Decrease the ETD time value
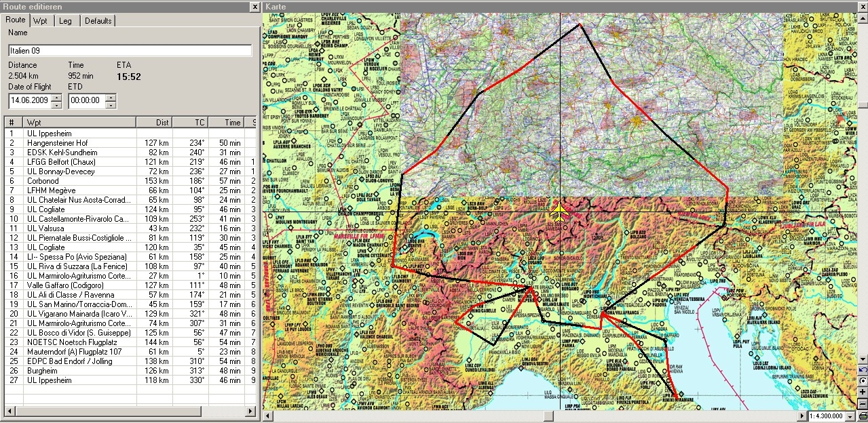The width and height of the screenshot is (868, 423). [111, 104]
